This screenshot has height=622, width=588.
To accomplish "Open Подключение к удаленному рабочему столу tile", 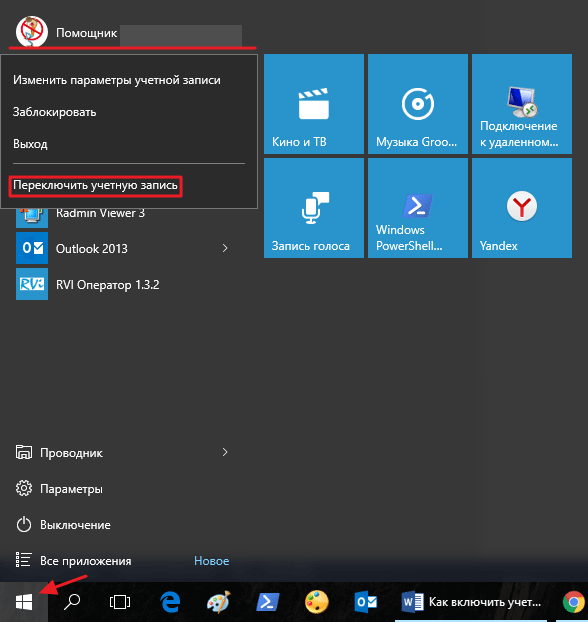I will [522, 104].
